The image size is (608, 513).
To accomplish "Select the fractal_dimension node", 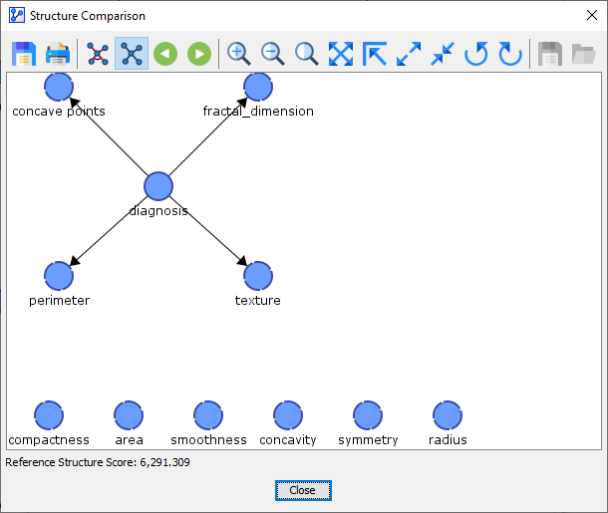I will point(258,87).
